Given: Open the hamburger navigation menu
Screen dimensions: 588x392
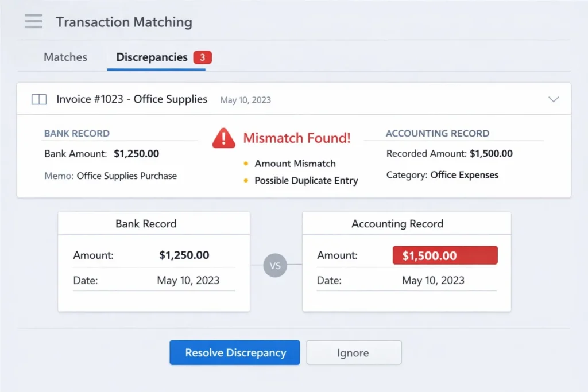Looking at the screenshot, I should pos(33,21).
